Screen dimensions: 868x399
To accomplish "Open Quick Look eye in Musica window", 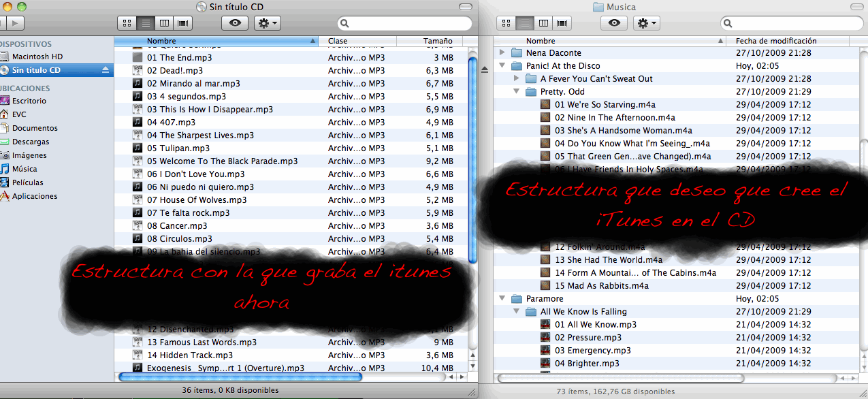I will [614, 23].
